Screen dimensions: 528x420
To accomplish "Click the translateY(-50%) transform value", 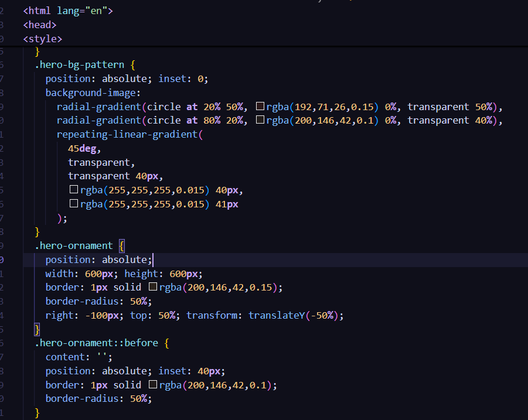I will click(x=293, y=315).
